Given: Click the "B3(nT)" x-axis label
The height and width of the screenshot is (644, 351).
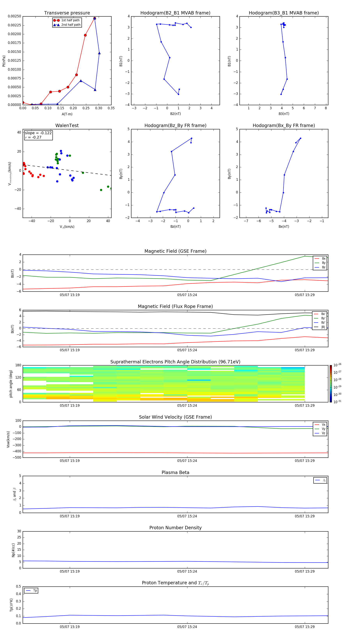Looking at the screenshot, I should [284, 114].
